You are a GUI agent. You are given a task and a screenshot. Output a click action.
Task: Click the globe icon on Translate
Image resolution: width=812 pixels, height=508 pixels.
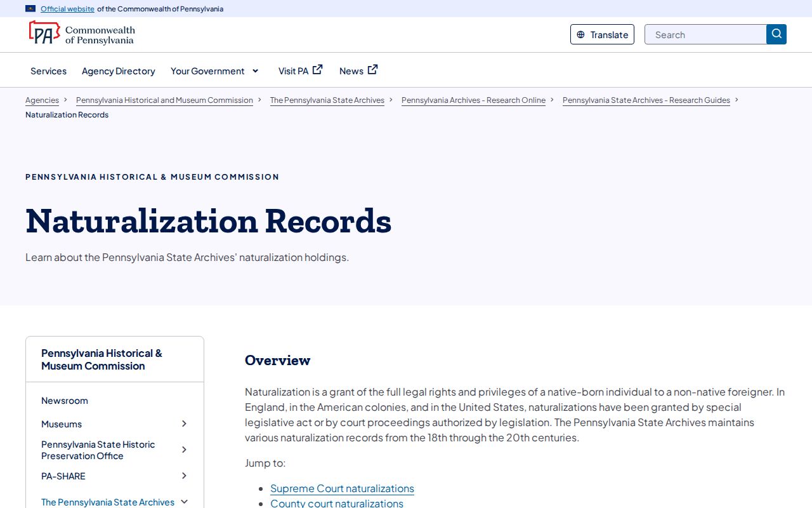(580, 35)
